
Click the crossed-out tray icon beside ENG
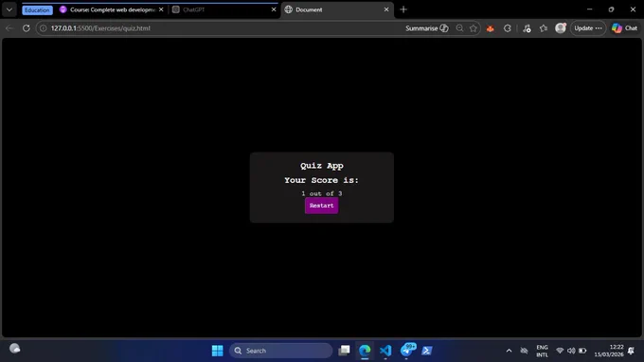[x=524, y=351]
